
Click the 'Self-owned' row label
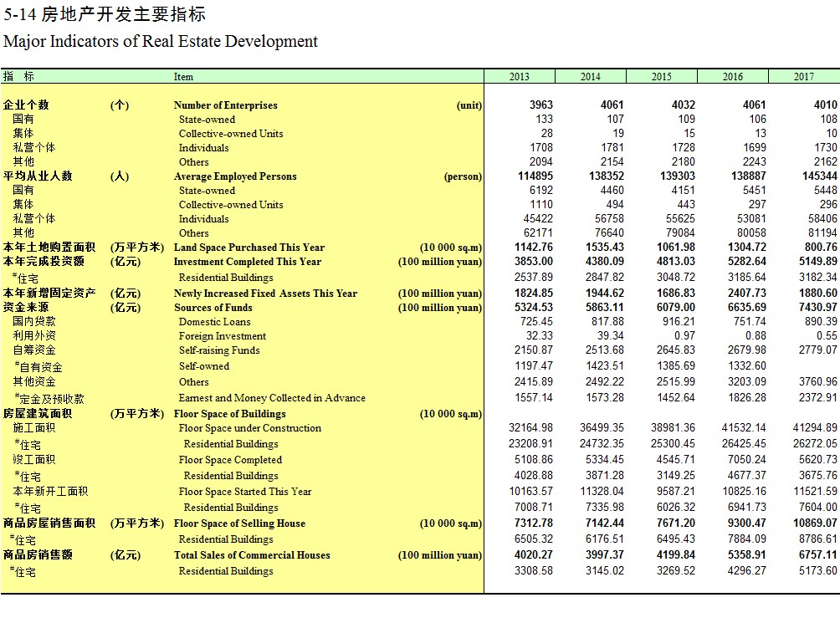tap(204, 366)
